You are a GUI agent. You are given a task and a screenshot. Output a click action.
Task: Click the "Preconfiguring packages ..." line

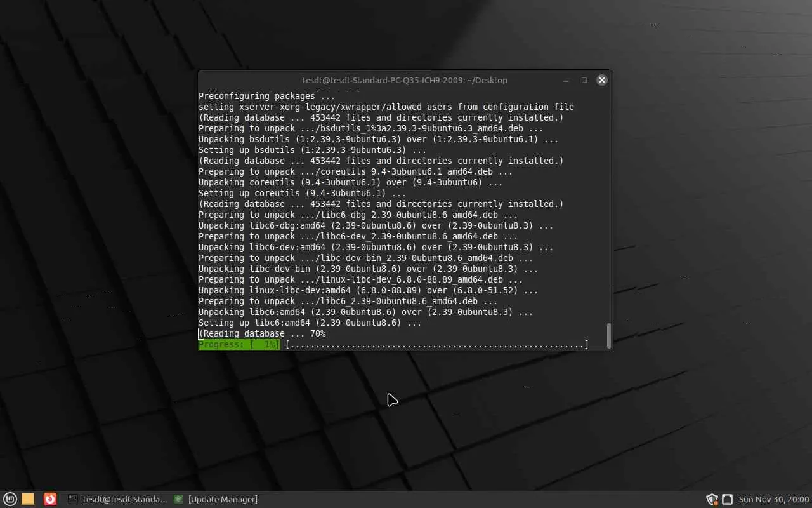click(x=267, y=96)
